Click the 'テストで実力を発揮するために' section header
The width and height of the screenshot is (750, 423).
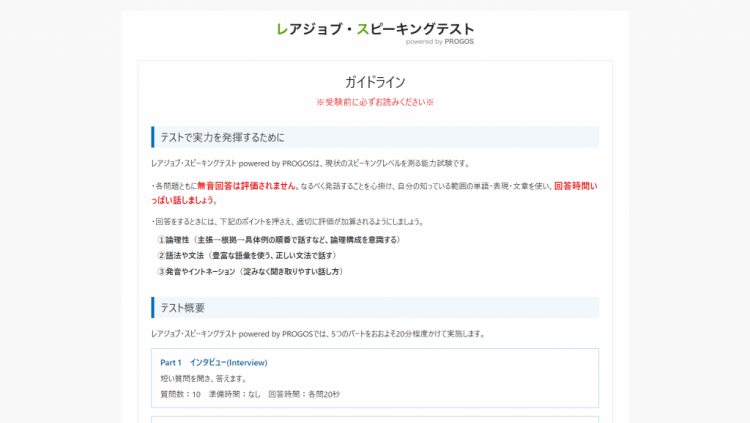tap(375, 137)
